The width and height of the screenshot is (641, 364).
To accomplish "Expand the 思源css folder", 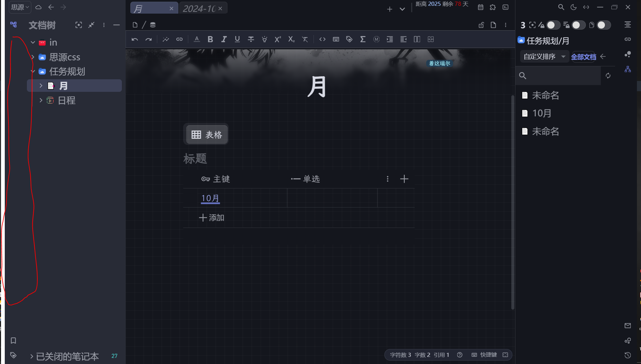I will click(33, 57).
